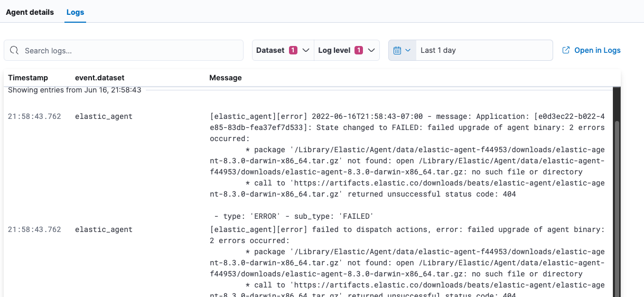Click the calendar icon for quick date menu

coord(397,51)
